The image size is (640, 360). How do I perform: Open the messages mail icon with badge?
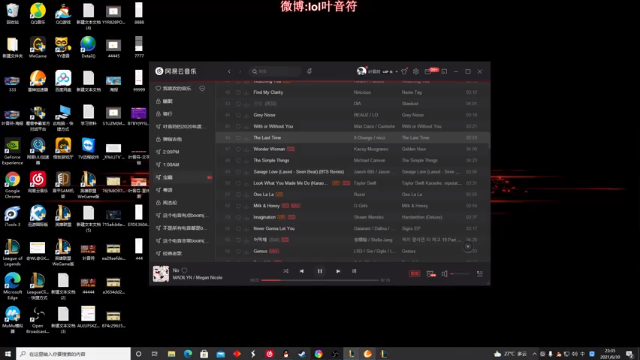428,71
